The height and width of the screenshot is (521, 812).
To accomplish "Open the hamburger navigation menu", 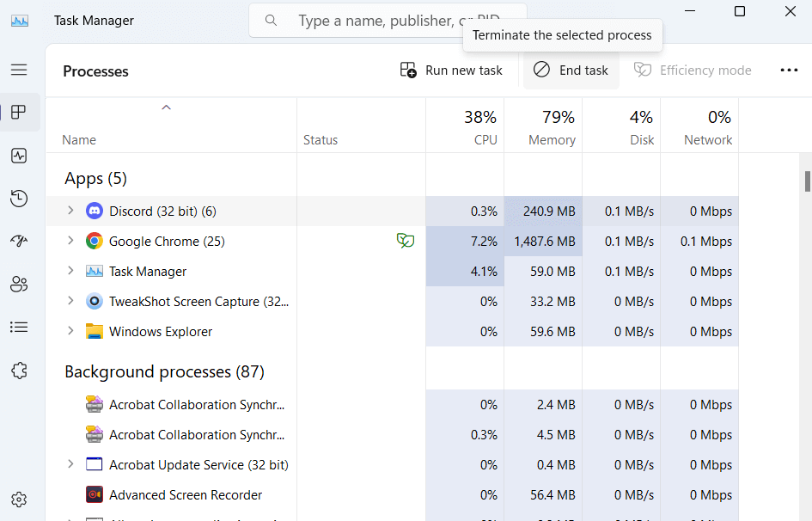I will (19, 70).
